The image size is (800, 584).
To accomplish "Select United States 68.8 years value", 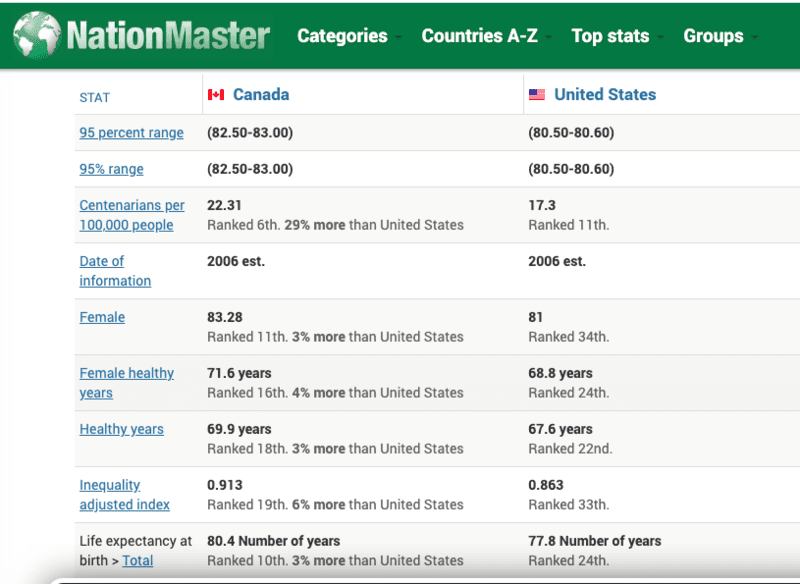I will click(560, 373).
